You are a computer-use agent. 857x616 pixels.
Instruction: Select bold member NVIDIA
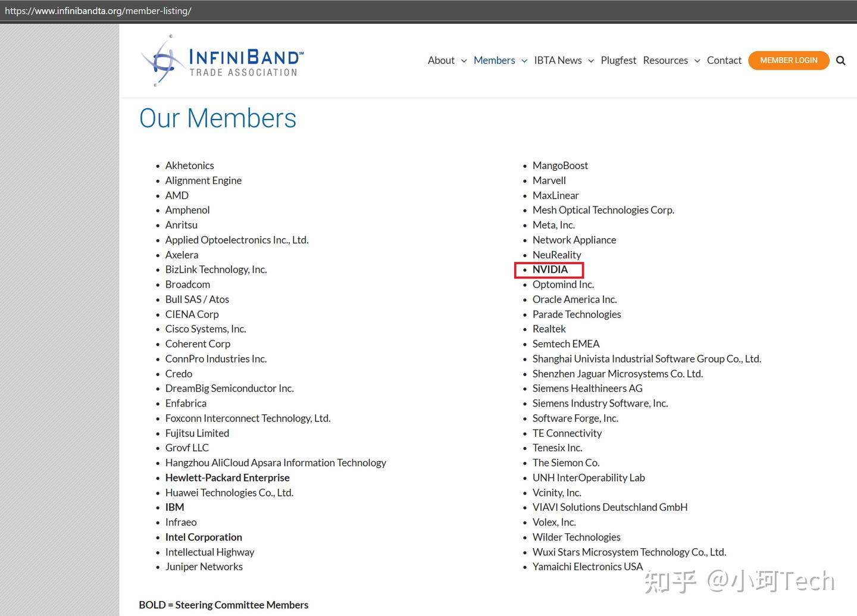coord(550,270)
